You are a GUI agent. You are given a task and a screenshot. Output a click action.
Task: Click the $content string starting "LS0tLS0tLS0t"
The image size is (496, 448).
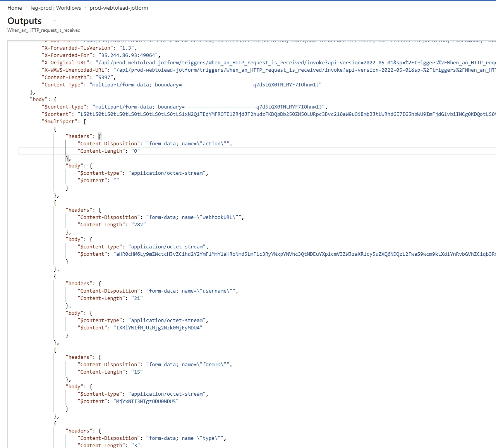287,114
